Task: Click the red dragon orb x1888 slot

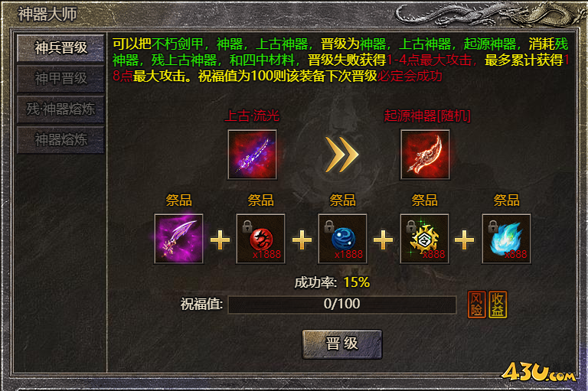Action: point(260,239)
